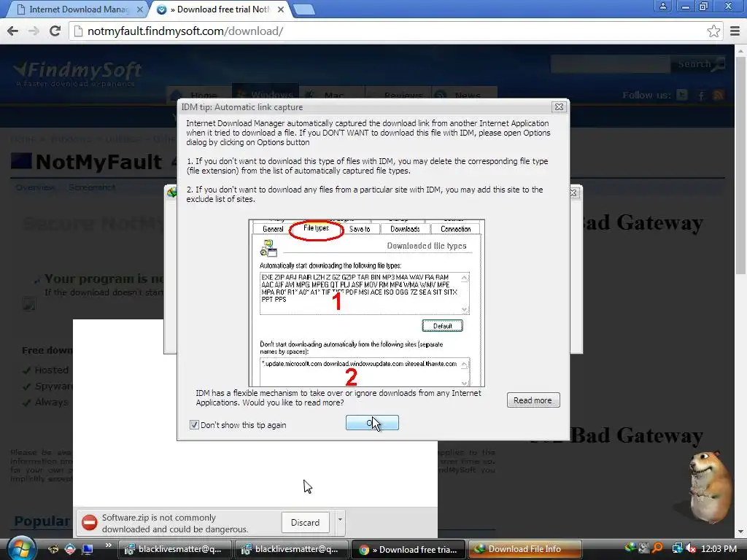The image size is (747, 560).
Task: Close the Internet Download Manager tab
Action: click(140, 9)
